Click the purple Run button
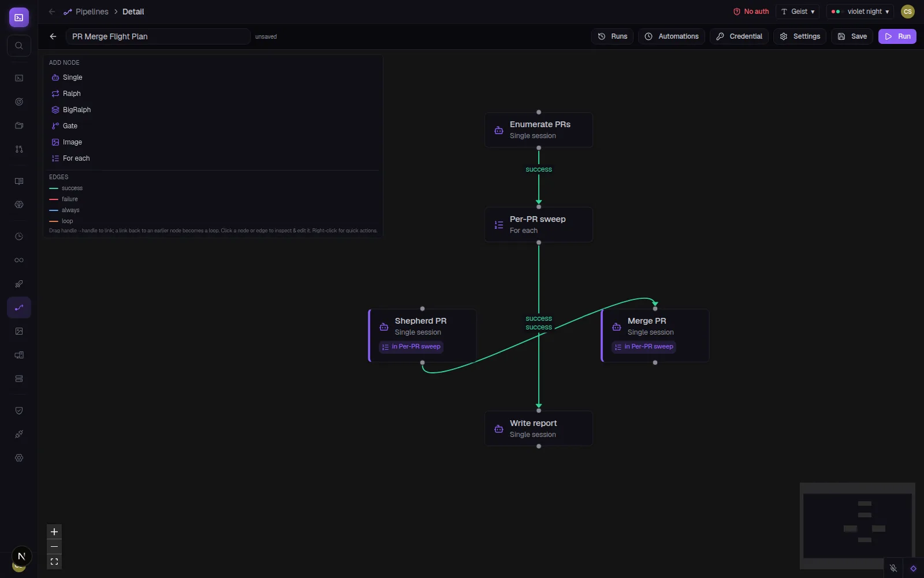Image resolution: width=924 pixels, height=578 pixels. (x=897, y=36)
